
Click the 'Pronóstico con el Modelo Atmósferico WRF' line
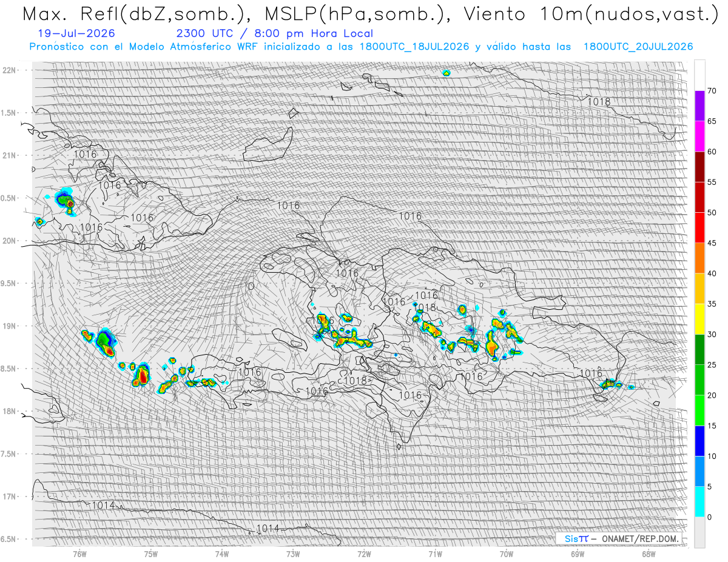tap(361, 47)
